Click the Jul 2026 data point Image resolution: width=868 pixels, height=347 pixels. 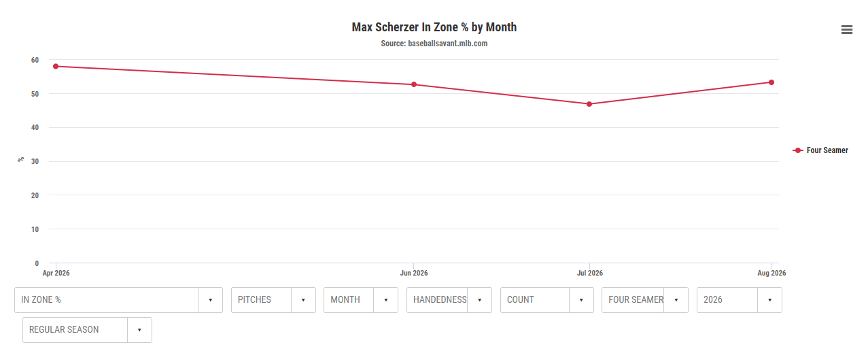(x=589, y=104)
